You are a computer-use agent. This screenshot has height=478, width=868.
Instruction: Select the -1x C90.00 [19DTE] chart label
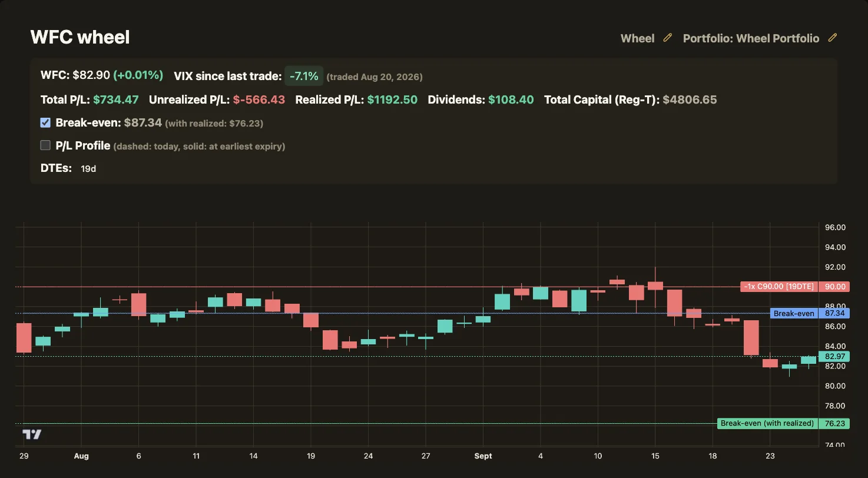point(778,287)
